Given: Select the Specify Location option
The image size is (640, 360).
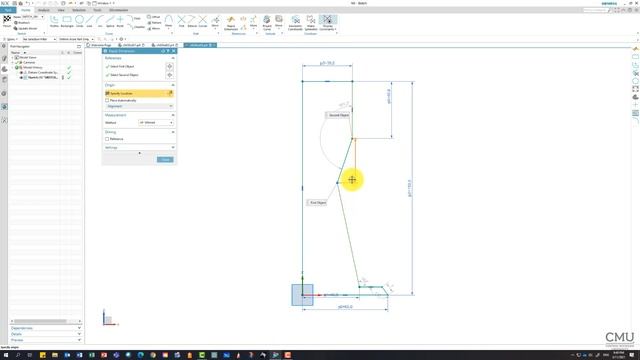Looking at the screenshot, I should pos(139,93).
